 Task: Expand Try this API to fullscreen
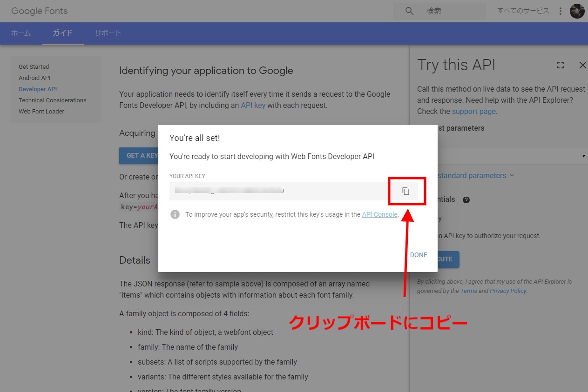[x=561, y=66]
